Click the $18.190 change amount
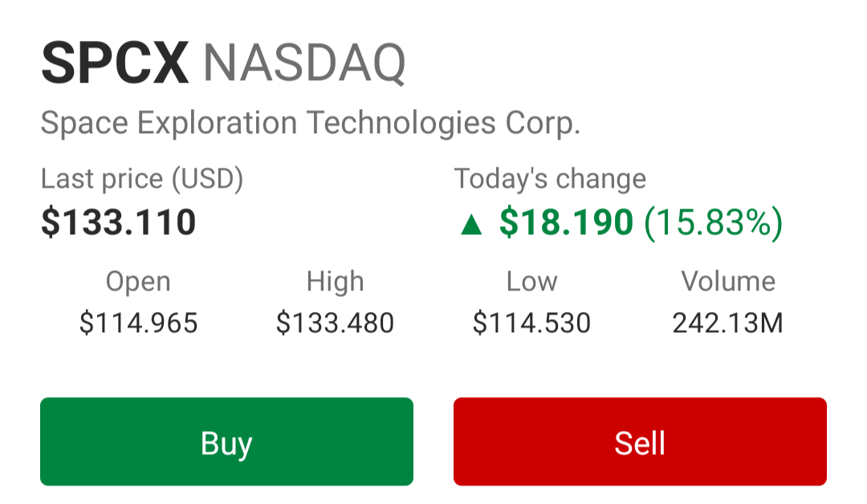This screenshot has width=867, height=504. pyautogui.click(x=566, y=223)
